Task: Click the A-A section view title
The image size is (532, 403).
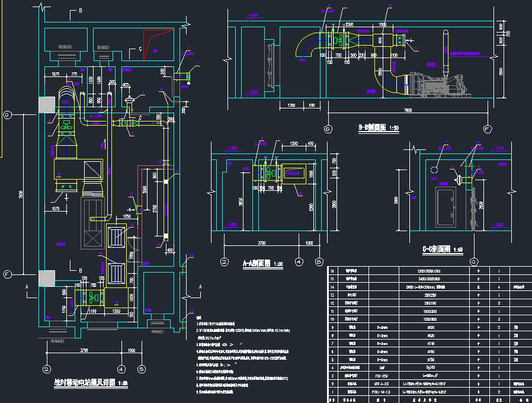Action: [x=263, y=263]
